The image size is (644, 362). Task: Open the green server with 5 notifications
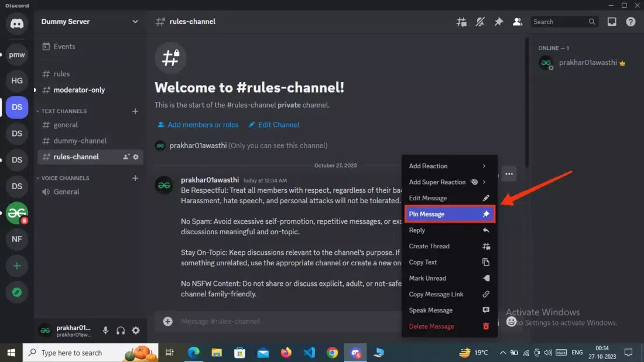point(17,213)
